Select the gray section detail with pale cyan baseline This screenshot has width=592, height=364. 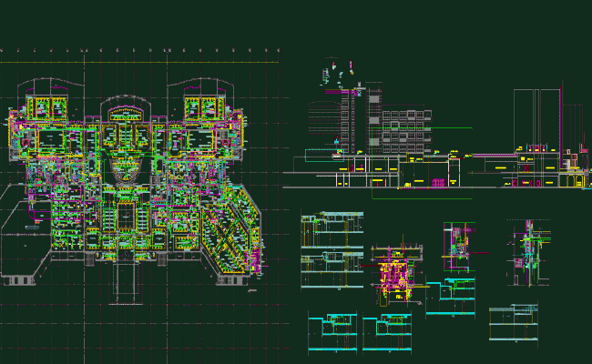514,322
